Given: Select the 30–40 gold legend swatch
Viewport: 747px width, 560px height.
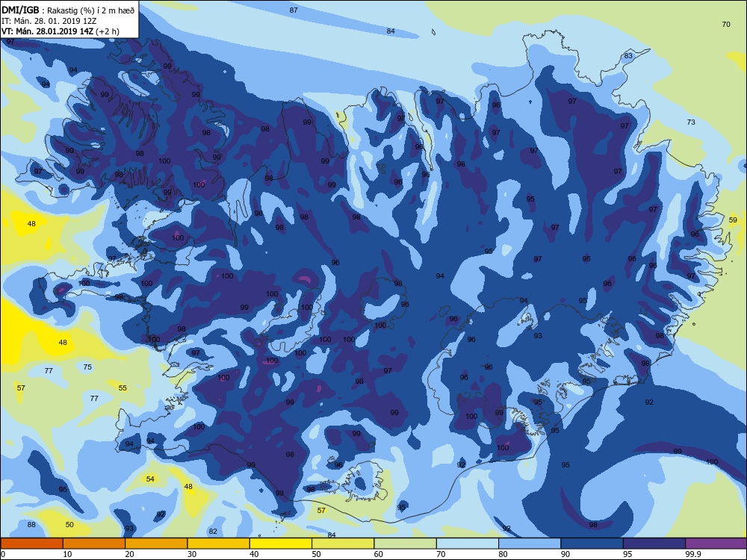Looking at the screenshot, I should [219, 544].
